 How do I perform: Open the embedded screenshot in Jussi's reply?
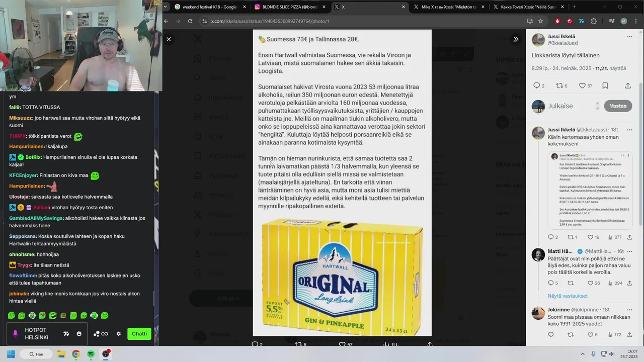(x=590, y=191)
